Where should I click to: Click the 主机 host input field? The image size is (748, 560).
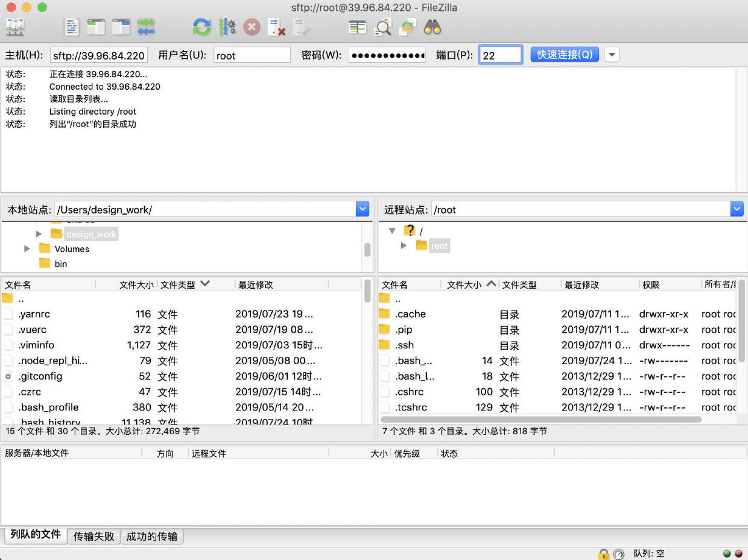click(x=99, y=55)
